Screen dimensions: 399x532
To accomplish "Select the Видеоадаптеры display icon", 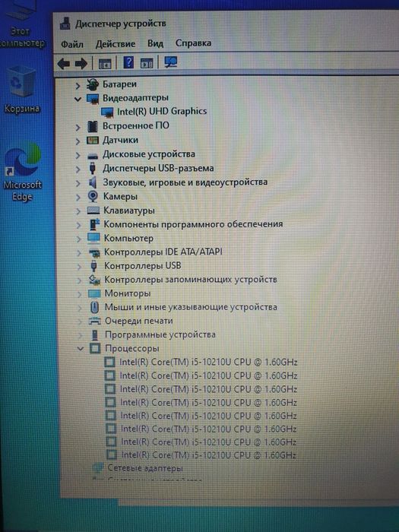I will tap(92, 98).
